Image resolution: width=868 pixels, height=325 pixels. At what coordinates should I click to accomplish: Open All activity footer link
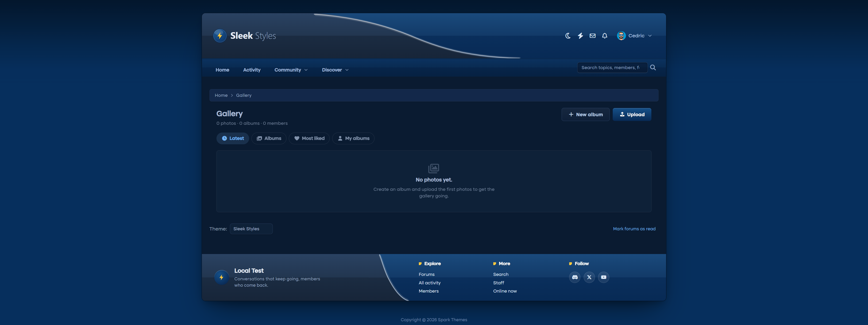(430, 283)
